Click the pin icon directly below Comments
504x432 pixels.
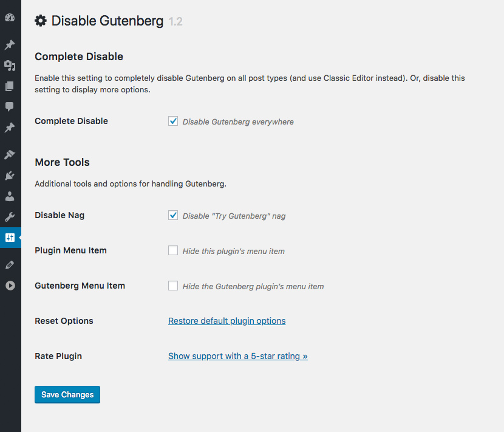pos(10,128)
